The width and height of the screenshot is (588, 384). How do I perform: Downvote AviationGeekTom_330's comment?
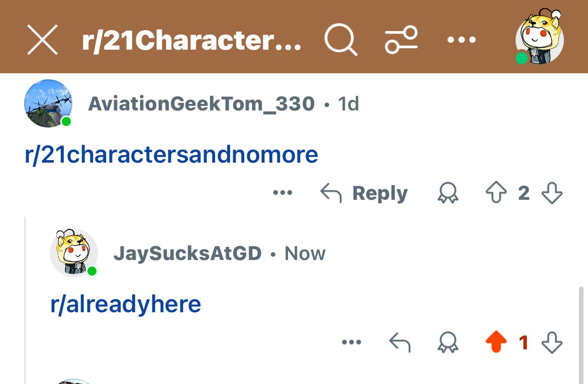pyautogui.click(x=552, y=193)
